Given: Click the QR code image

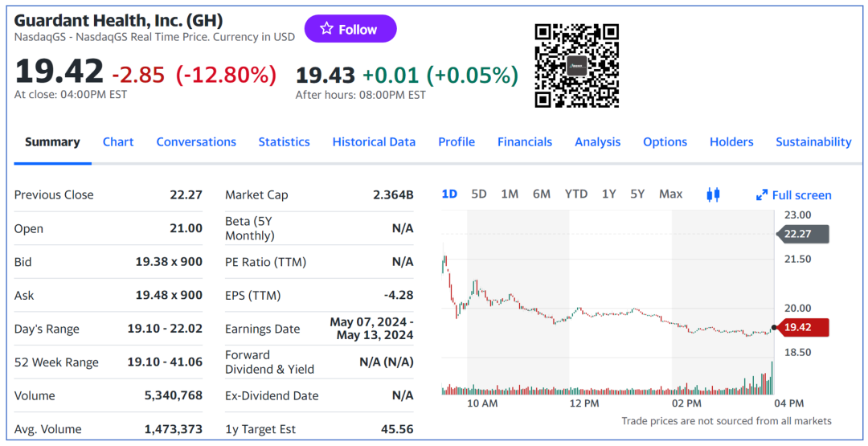Looking at the screenshot, I should [x=577, y=66].
